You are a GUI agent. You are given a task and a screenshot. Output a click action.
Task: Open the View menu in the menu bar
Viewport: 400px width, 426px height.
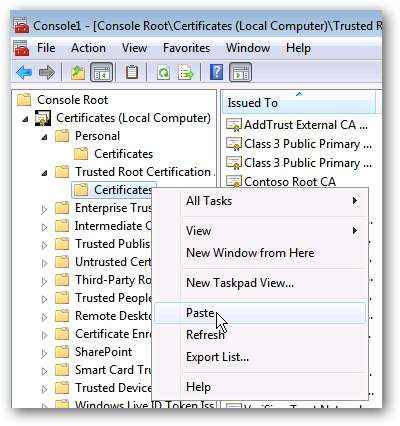[134, 48]
